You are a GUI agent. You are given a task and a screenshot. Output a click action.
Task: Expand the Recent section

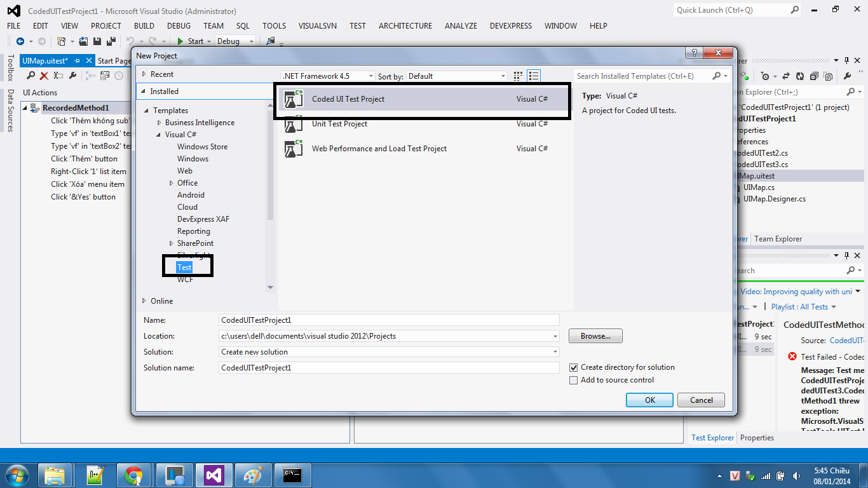point(144,74)
